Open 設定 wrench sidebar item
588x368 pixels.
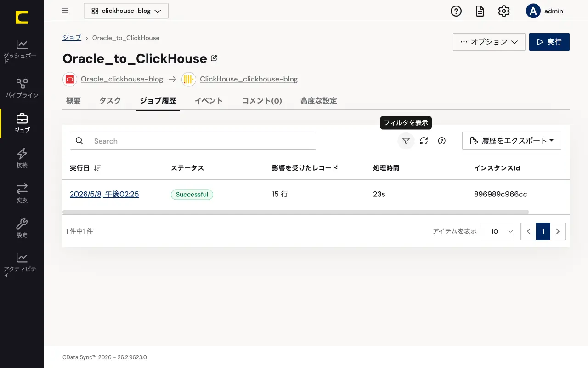(22, 228)
